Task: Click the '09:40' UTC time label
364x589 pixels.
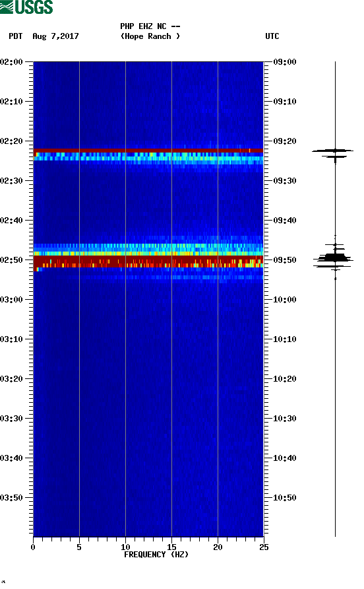Action: [285, 221]
